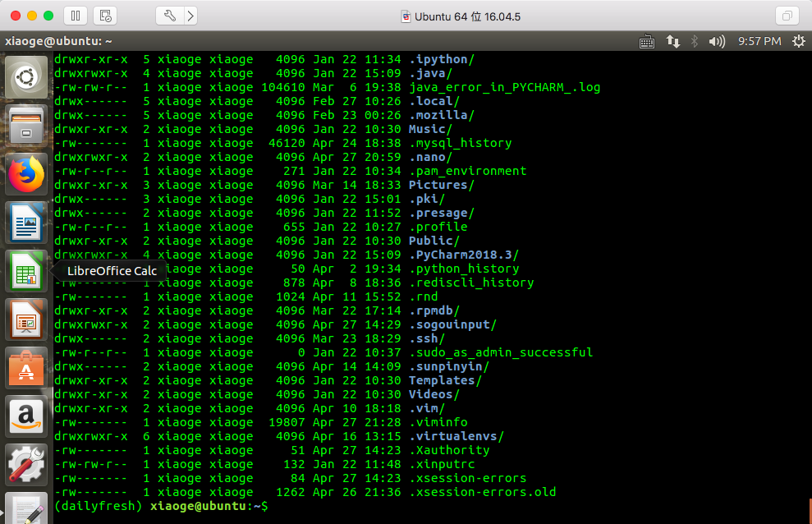
Task: Click the .xsession-errors.old filename
Action: click(x=483, y=493)
